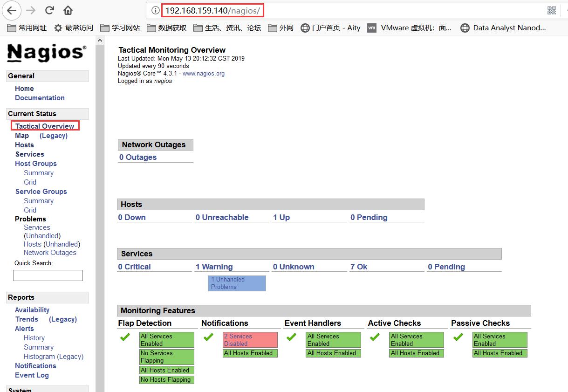Click the Nagios logo
Screen dimensions: 568x392
coord(47,53)
